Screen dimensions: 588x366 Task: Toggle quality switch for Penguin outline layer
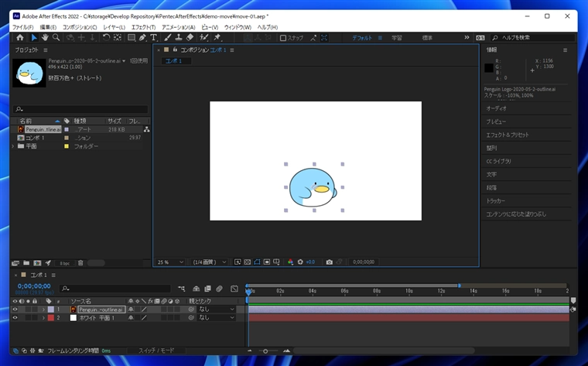pyautogui.click(x=144, y=310)
